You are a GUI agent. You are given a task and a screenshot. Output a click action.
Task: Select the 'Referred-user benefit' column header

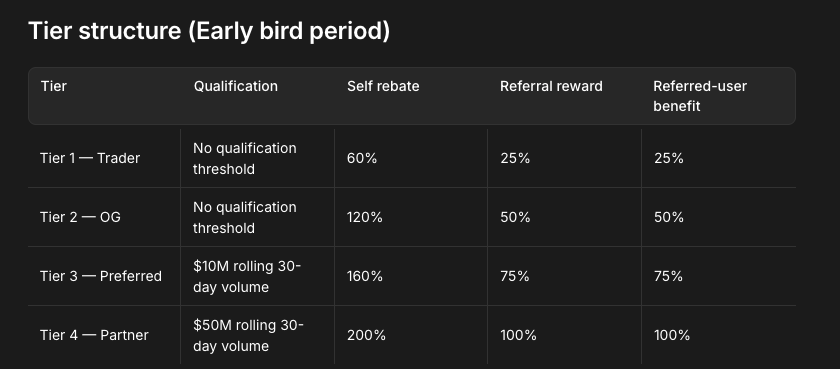(700, 96)
